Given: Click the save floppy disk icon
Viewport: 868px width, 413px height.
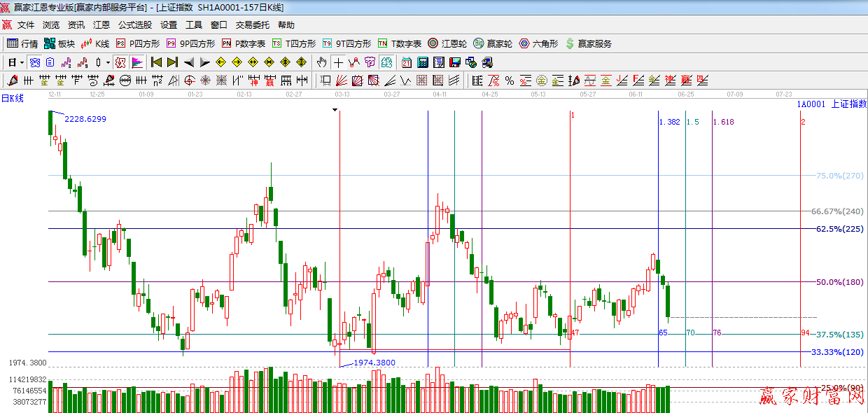Looking at the screenshot, I should pos(455,62).
